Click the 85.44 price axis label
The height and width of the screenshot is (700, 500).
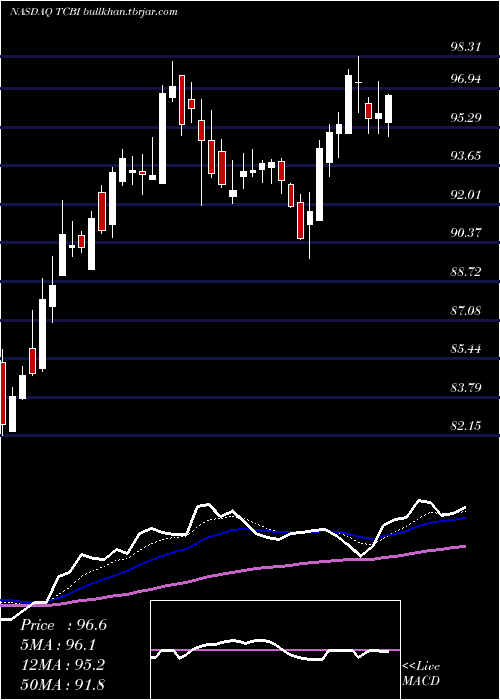pos(466,349)
